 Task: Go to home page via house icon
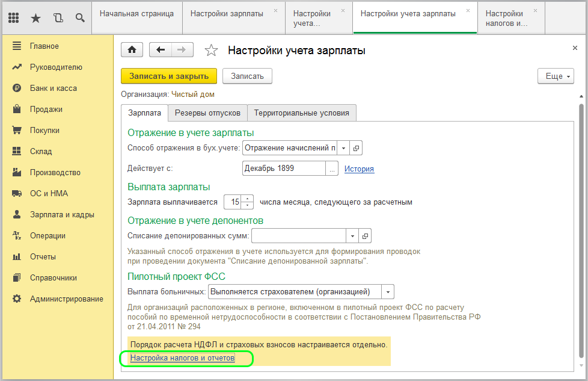(132, 51)
